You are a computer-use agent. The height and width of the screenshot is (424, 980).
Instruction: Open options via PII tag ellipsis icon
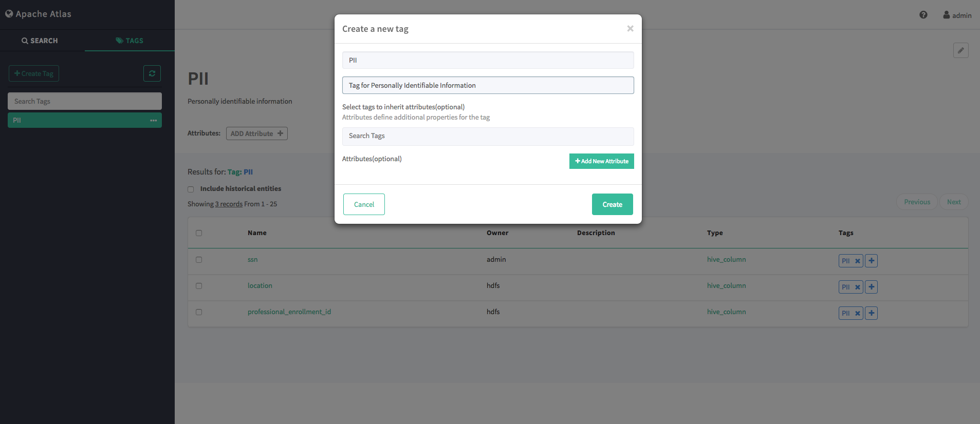(x=153, y=120)
